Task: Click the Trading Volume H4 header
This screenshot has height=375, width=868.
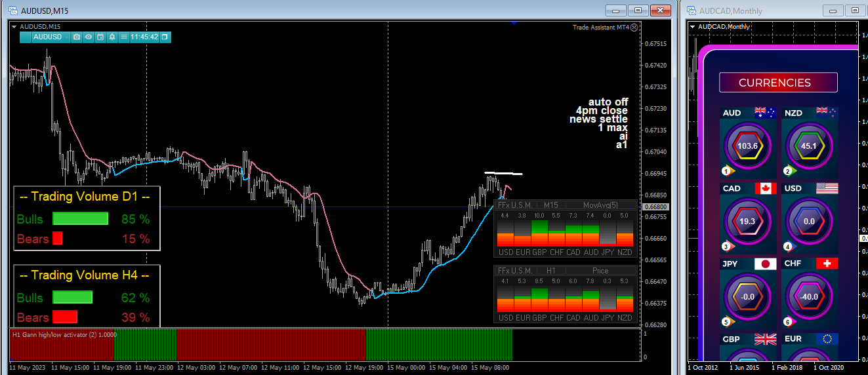Action: (x=85, y=275)
